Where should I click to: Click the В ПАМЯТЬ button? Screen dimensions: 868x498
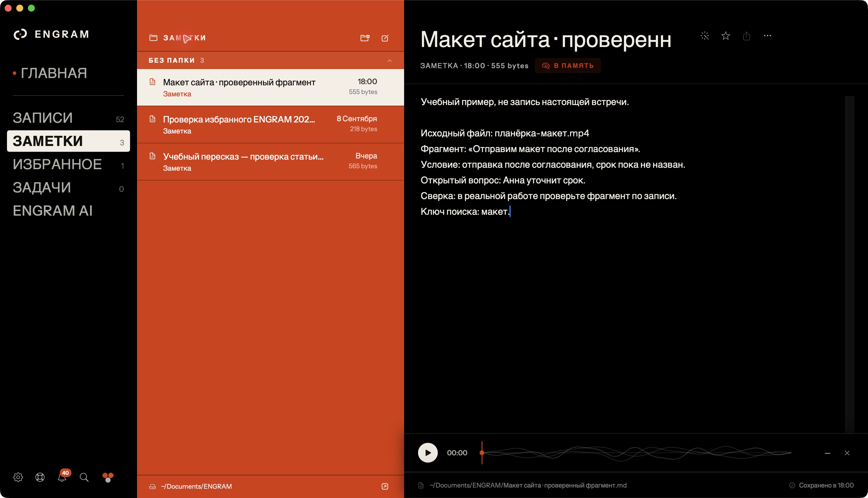point(568,66)
